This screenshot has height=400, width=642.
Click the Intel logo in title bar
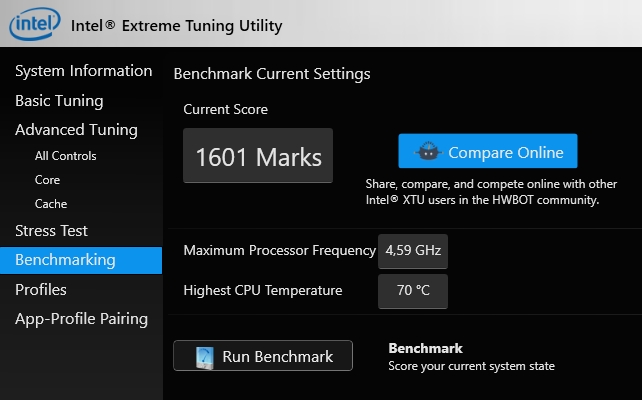coord(32,24)
